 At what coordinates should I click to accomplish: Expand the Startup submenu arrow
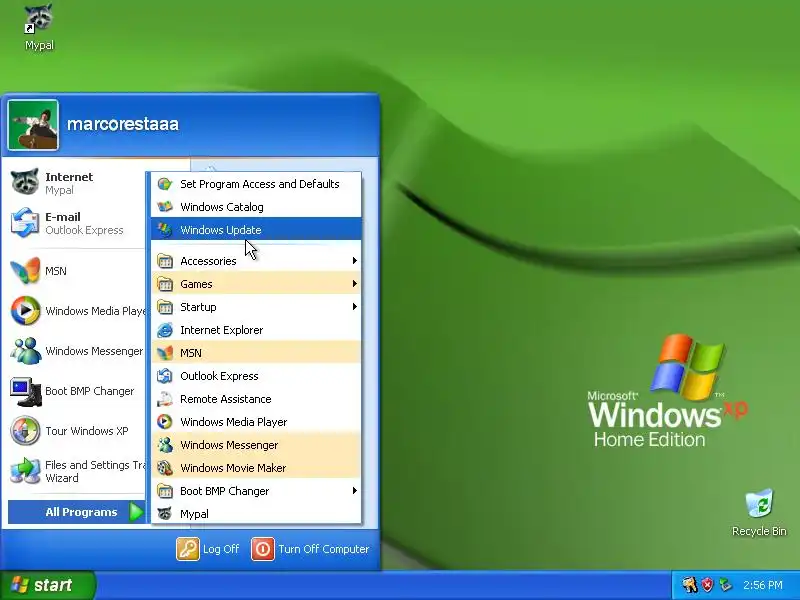pyautogui.click(x=354, y=307)
